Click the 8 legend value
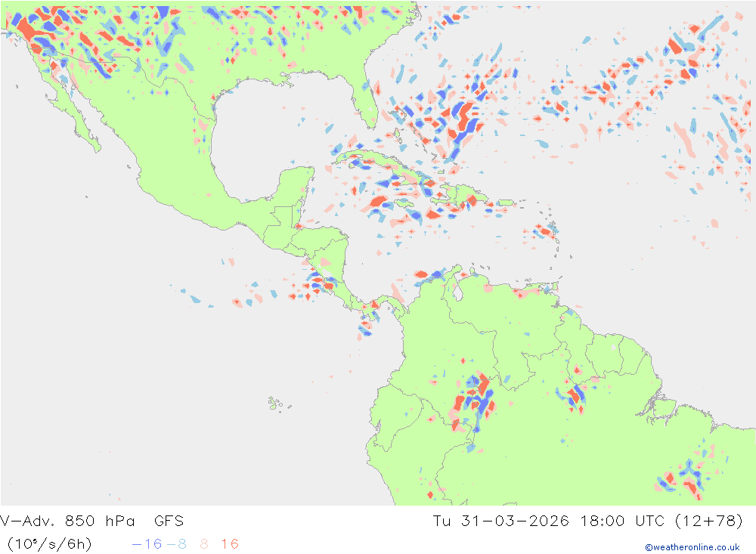The width and height of the screenshot is (756, 554). 204,544
